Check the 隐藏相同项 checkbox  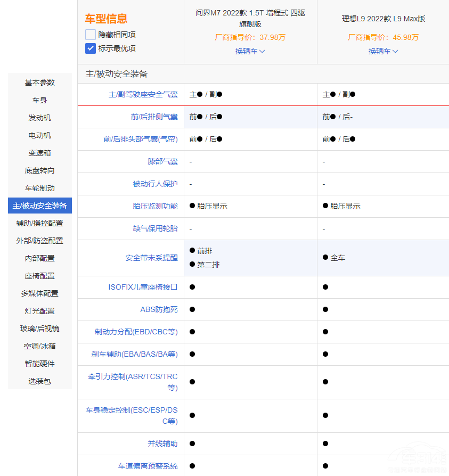click(x=91, y=35)
